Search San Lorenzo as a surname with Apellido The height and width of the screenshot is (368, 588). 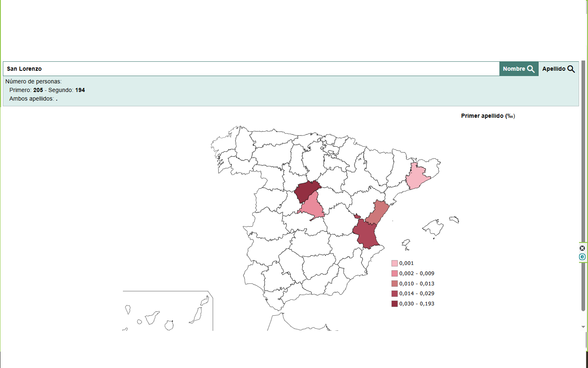point(558,69)
